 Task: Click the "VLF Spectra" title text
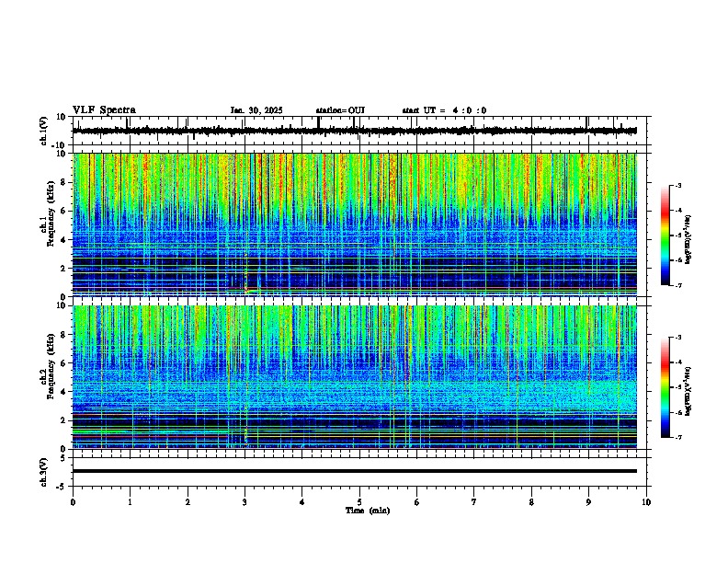click(x=104, y=110)
